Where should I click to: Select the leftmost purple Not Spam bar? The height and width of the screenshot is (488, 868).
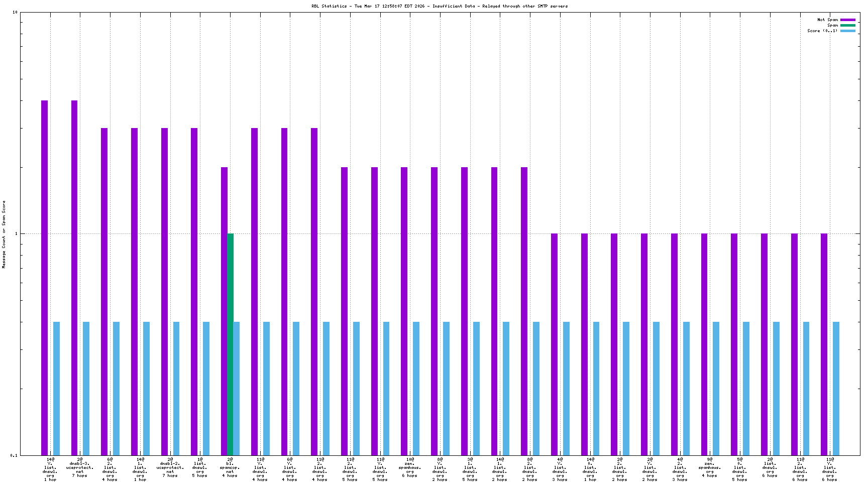(45, 278)
